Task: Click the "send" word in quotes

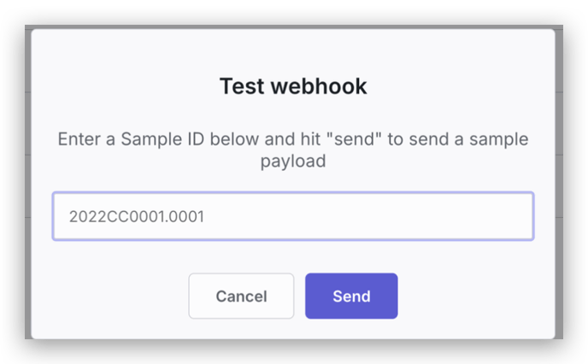Action: click(354, 139)
